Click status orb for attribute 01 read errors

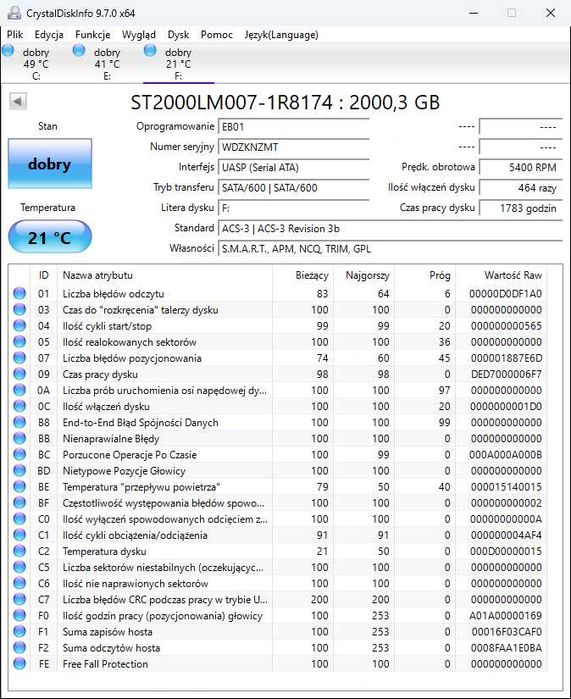point(19,293)
